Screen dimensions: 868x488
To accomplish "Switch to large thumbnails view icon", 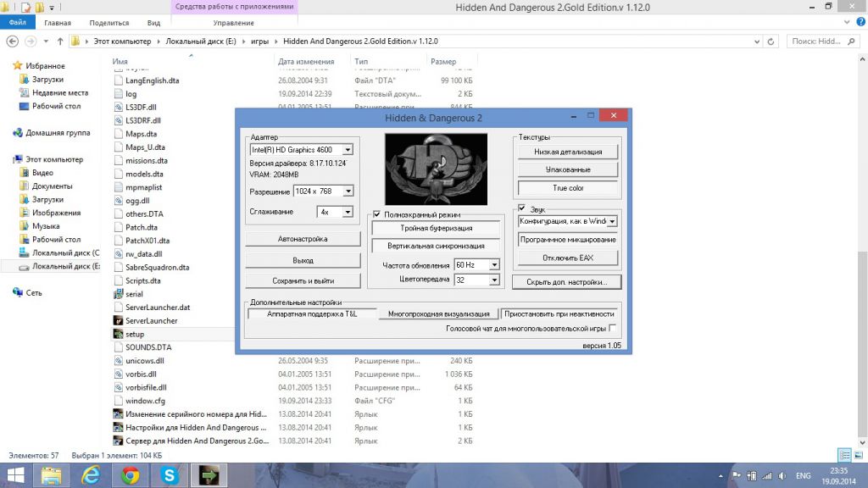I will (858, 455).
